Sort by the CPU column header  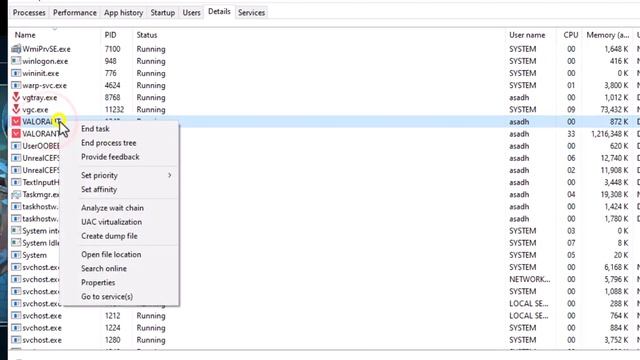(x=571, y=36)
